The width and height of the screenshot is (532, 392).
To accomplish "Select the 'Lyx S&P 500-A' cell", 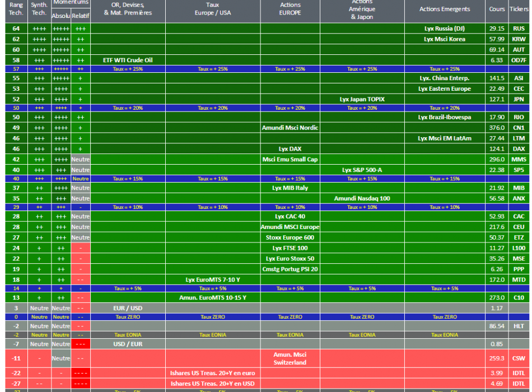I will (x=362, y=170).
